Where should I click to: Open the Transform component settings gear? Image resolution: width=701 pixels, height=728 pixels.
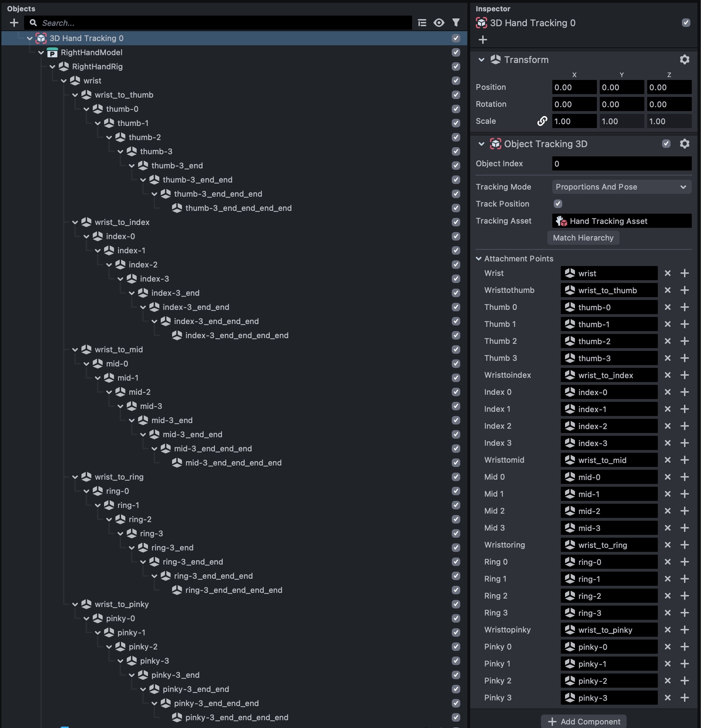684,60
